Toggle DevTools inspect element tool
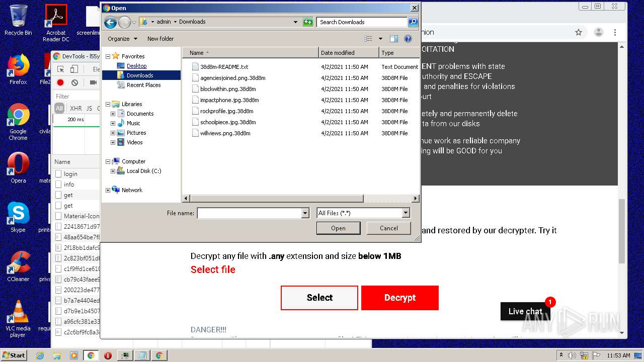Viewport: 644px width, 362px height. click(x=60, y=69)
